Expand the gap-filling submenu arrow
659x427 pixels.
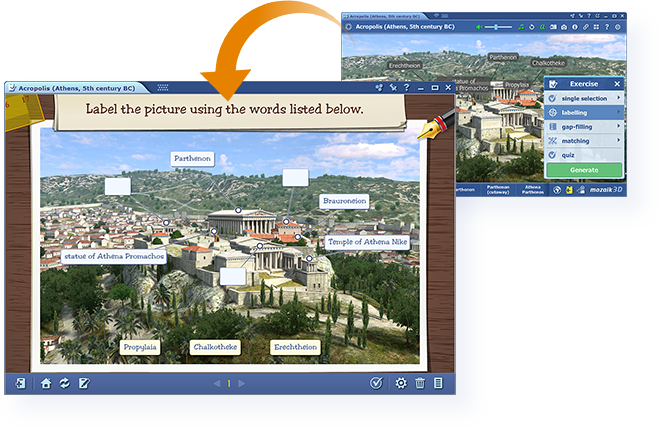tap(618, 127)
